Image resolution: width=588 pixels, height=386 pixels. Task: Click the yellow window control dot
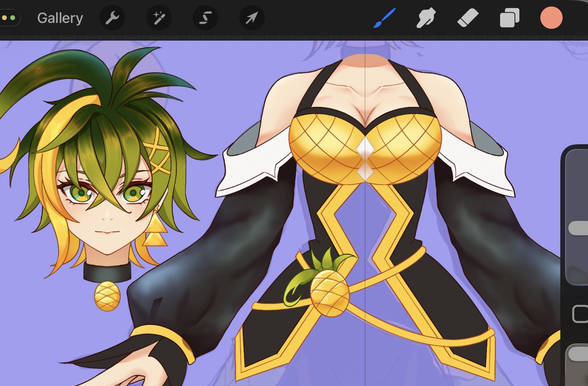[x=5, y=18]
